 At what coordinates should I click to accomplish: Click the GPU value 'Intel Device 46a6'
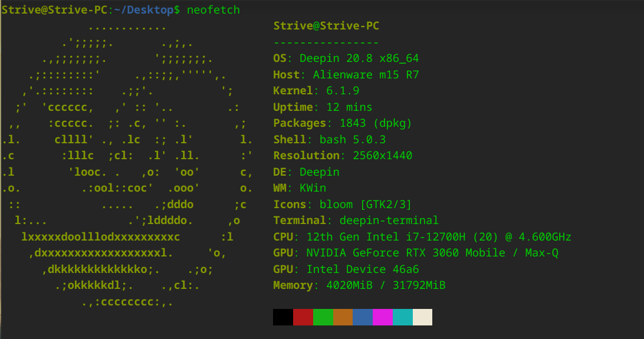click(x=363, y=269)
